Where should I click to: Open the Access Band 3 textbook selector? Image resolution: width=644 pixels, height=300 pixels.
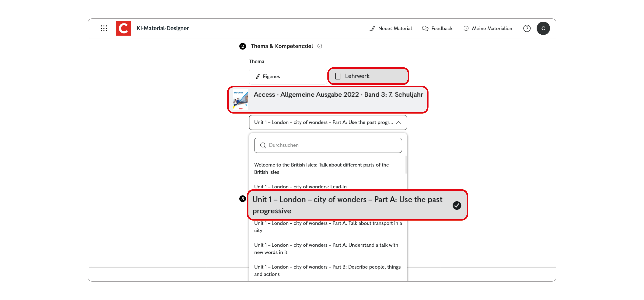(x=328, y=100)
